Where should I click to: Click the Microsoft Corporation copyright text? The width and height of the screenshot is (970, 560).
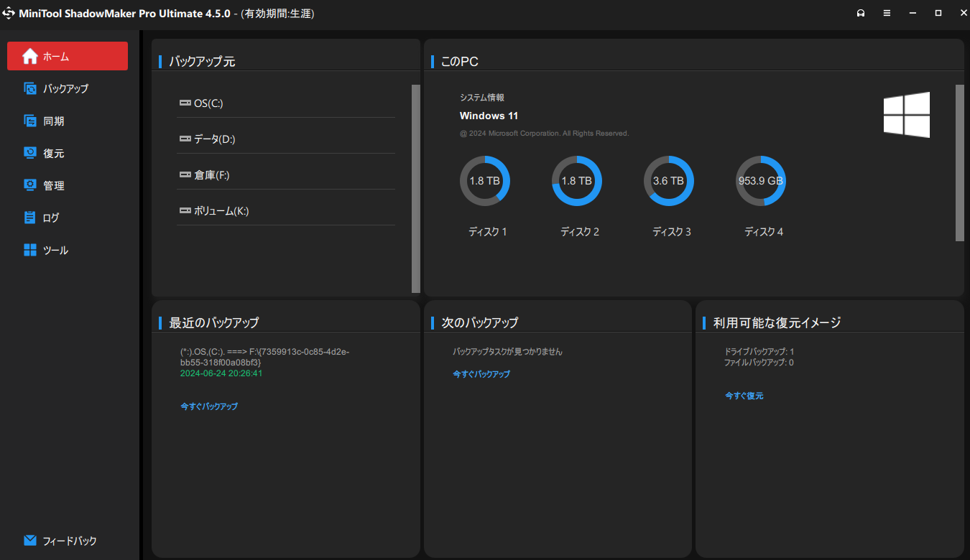[545, 134]
